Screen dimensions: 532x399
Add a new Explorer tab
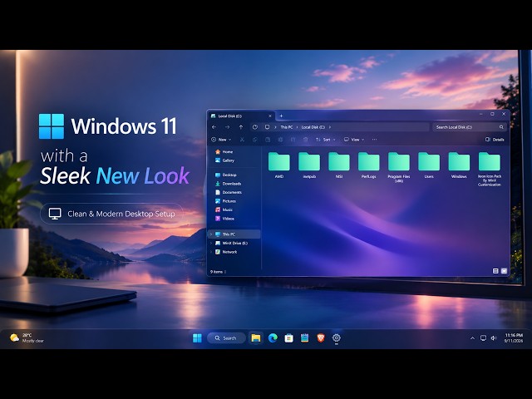[x=281, y=116]
